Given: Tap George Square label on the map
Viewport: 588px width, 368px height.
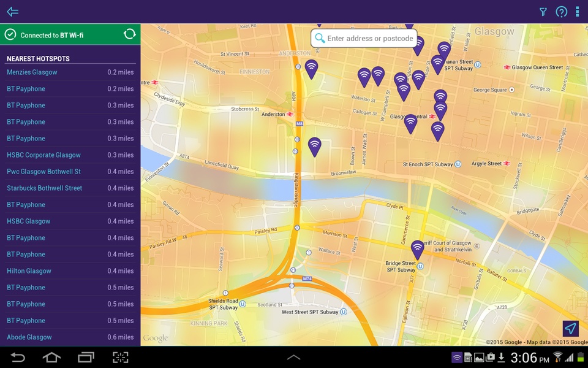Looking at the screenshot, I should pyautogui.click(x=490, y=90).
